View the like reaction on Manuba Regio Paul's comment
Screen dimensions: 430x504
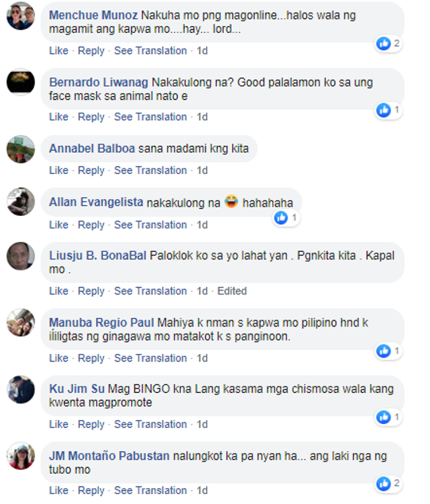tap(384, 351)
